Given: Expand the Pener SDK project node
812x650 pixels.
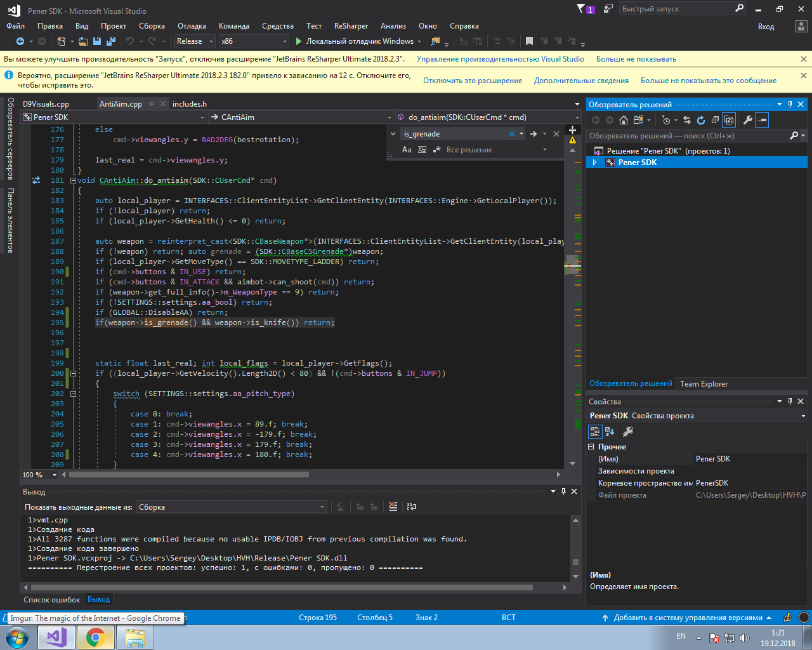Looking at the screenshot, I should (x=594, y=162).
